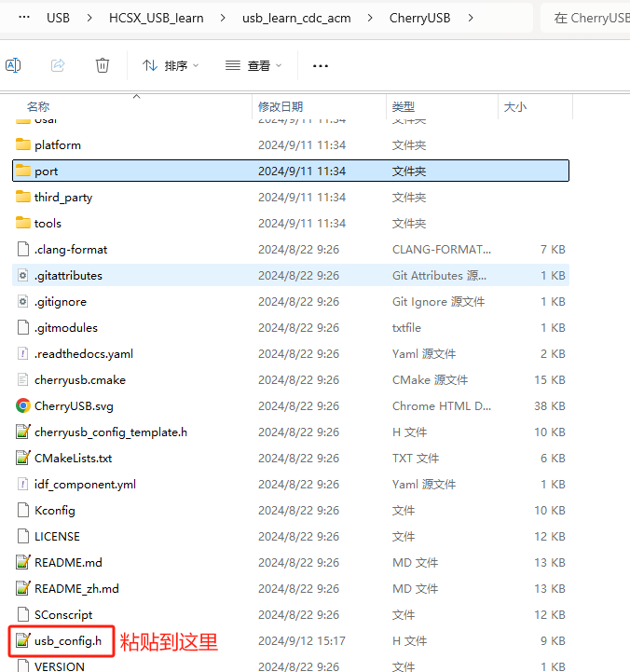Select the cherryusb.cmake file icon

pyautogui.click(x=23, y=380)
